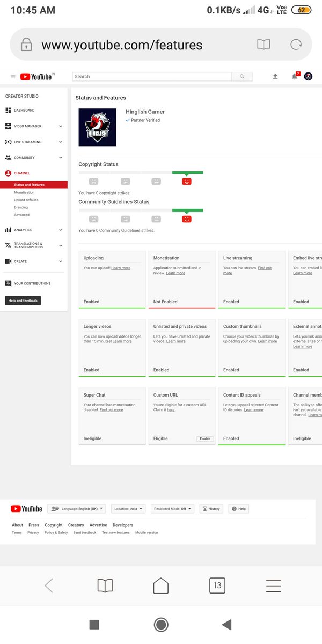Click Find out more in Super Chat card
This screenshot has width=322, height=644.
point(111,410)
